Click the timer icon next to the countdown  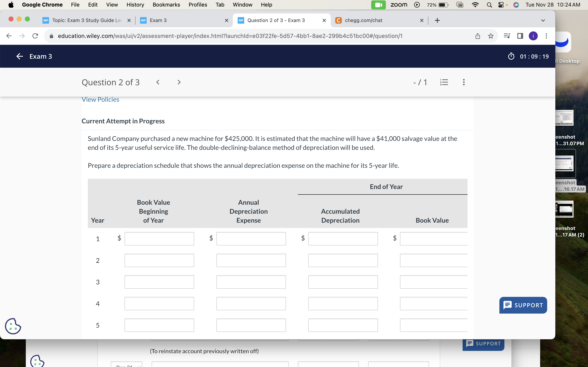tap(511, 56)
